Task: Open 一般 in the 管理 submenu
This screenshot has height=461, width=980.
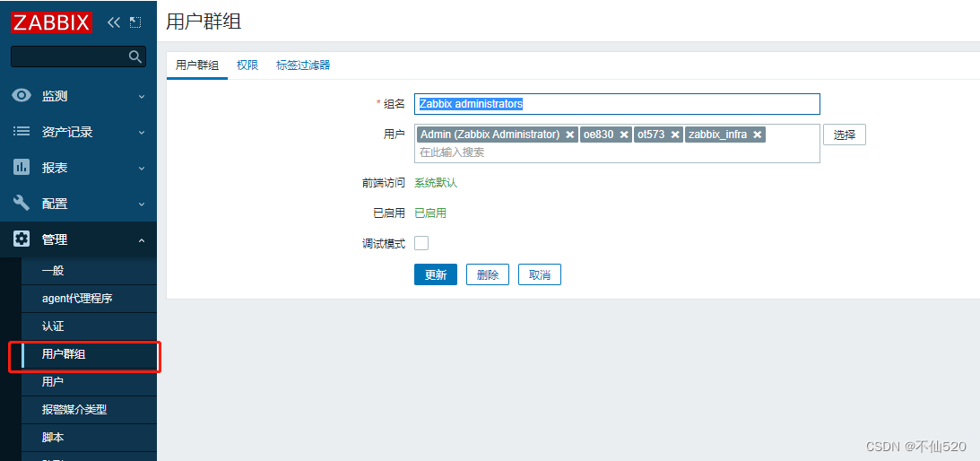Action: click(x=89, y=271)
